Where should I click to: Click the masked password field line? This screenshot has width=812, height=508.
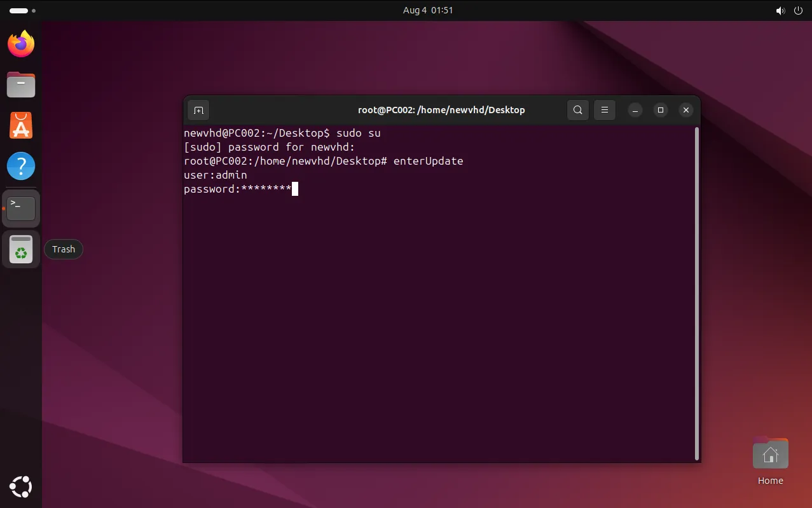point(241,189)
